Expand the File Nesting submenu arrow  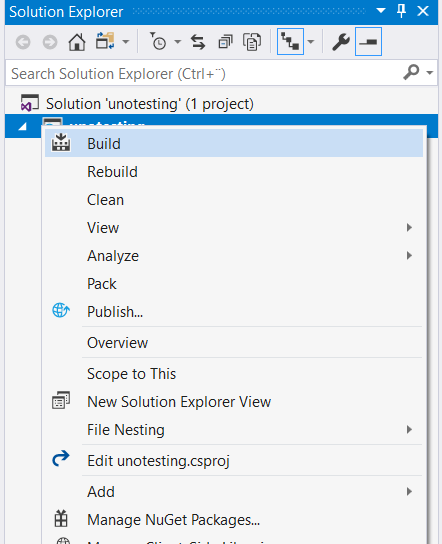point(409,430)
